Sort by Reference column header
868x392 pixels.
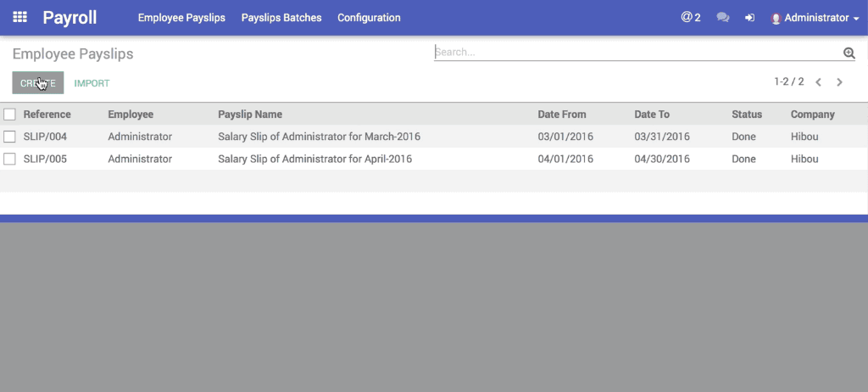pyautogui.click(x=47, y=115)
